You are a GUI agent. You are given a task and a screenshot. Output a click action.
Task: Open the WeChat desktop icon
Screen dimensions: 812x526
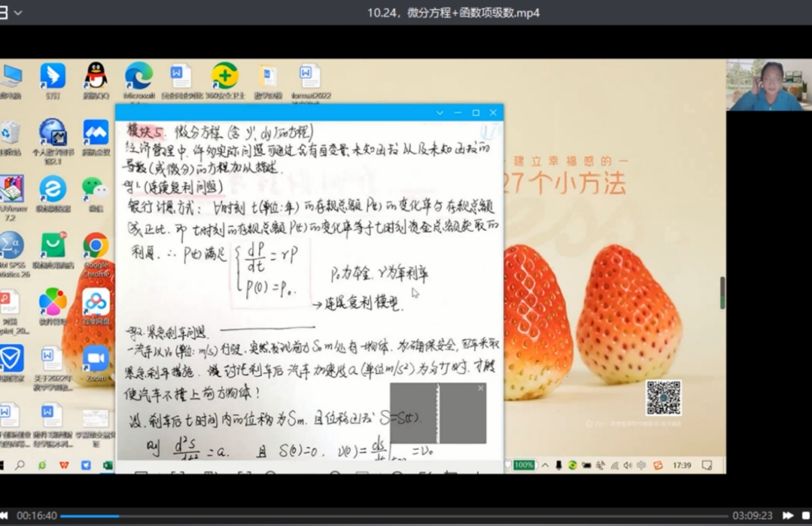(x=96, y=188)
